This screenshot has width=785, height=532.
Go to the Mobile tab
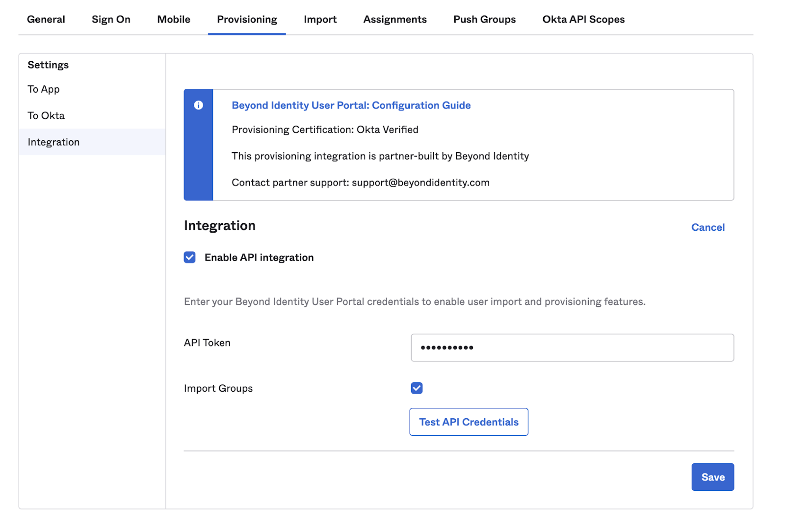[174, 20]
